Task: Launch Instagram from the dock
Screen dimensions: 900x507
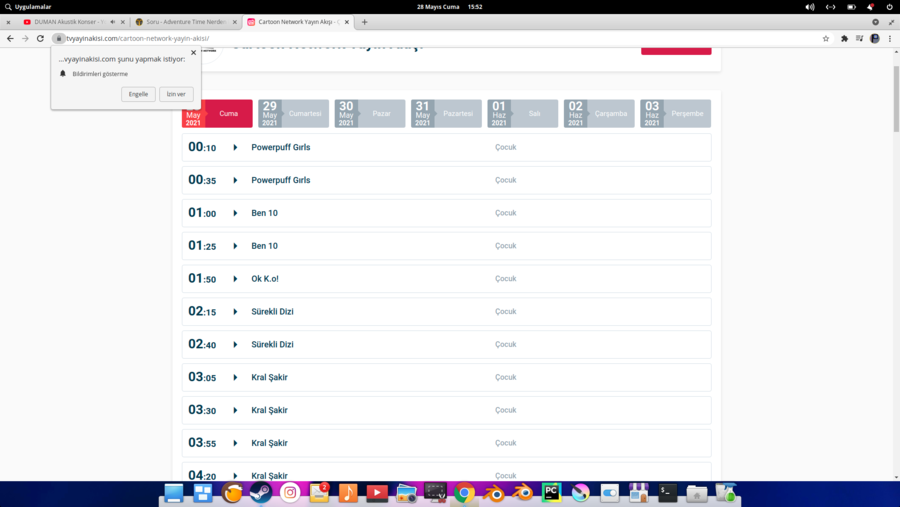Action: coord(290,493)
